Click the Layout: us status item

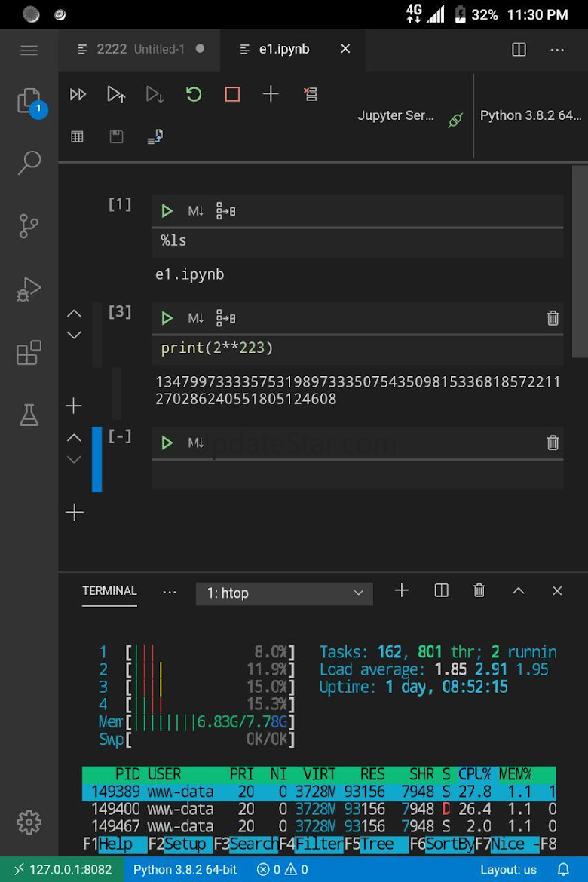[508, 869]
